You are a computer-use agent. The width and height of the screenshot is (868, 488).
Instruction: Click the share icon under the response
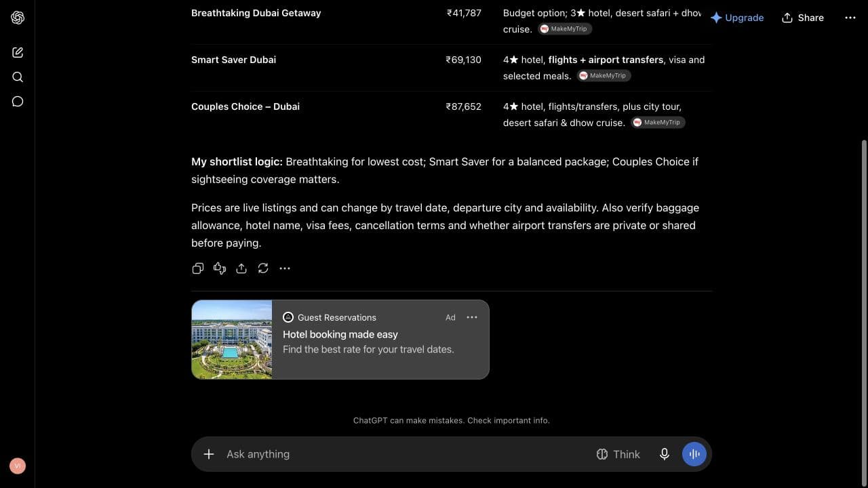[x=241, y=268]
